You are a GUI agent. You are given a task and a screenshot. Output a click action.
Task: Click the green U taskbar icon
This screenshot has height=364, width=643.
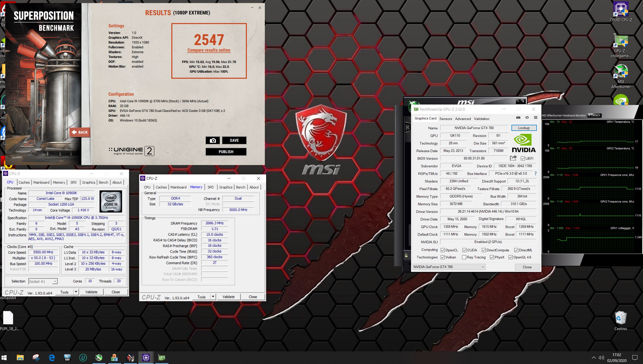pos(83,357)
